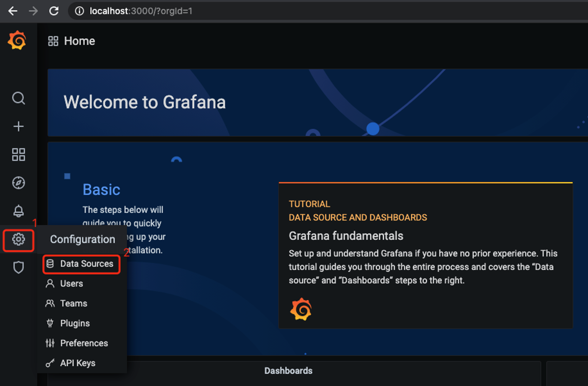This screenshot has width=588, height=386.
Task: Open Plugins from Configuration menu
Action: tap(82, 323)
